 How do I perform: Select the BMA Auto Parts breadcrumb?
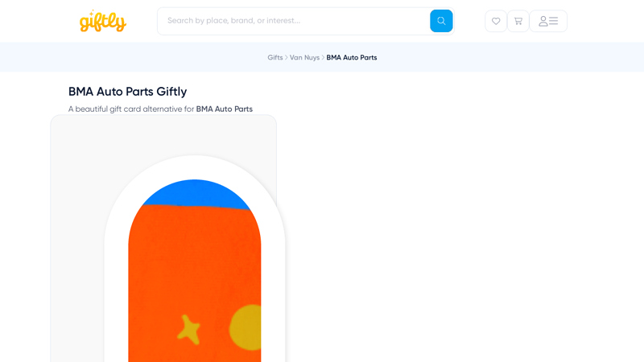[x=352, y=58]
